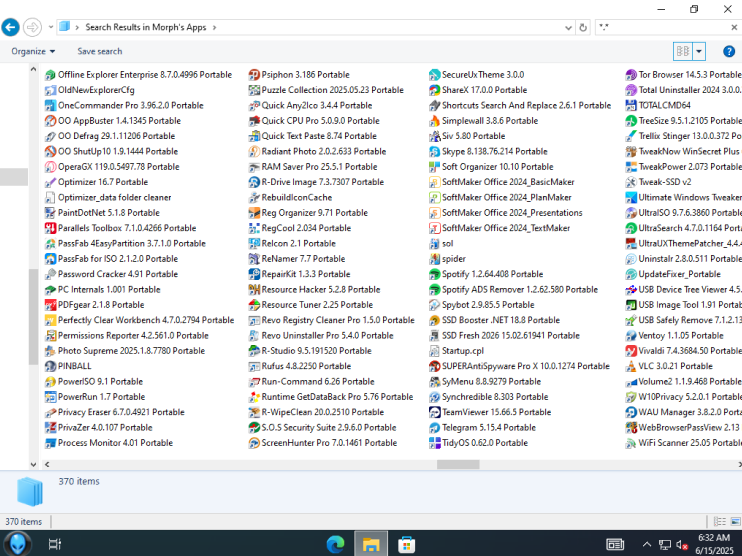Click the horizontal scrollbar left arrow
Image resolution: width=742 pixels, height=556 pixels.
coord(47,465)
